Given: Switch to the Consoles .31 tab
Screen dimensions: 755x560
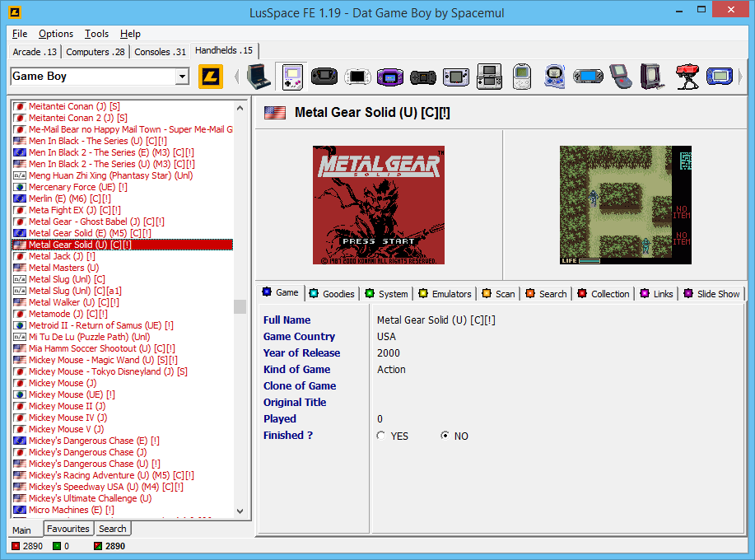Looking at the screenshot, I should pyautogui.click(x=160, y=52).
